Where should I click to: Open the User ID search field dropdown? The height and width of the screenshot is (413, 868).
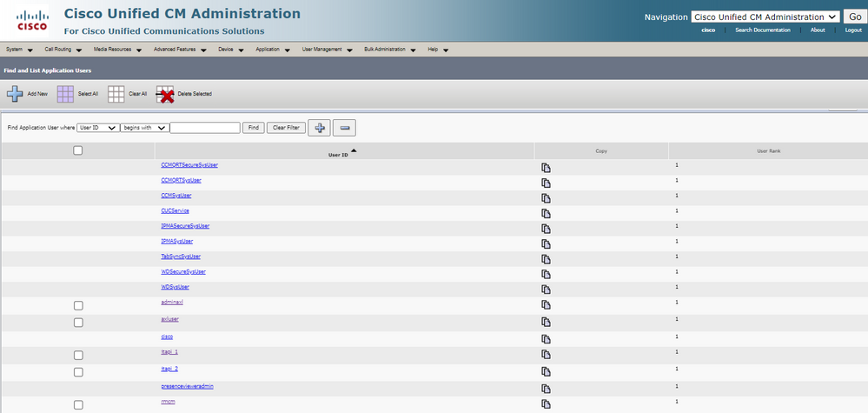point(98,128)
